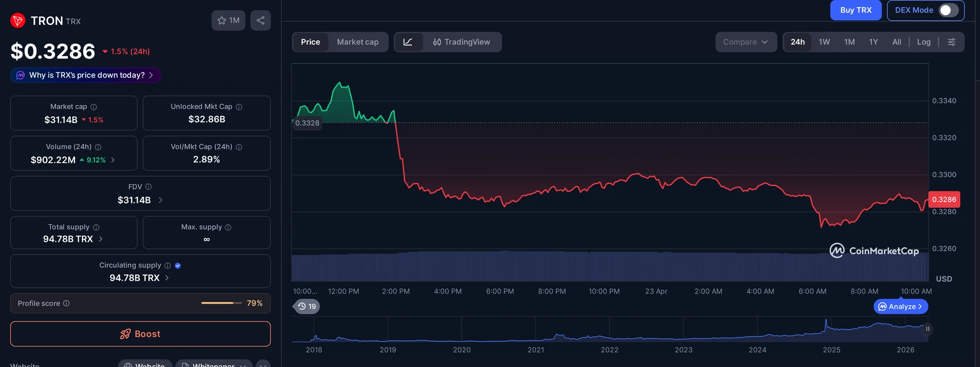Viewport: 980px width, 367px height.
Task: Toggle DEX Mode switch
Action: tap(948, 10)
